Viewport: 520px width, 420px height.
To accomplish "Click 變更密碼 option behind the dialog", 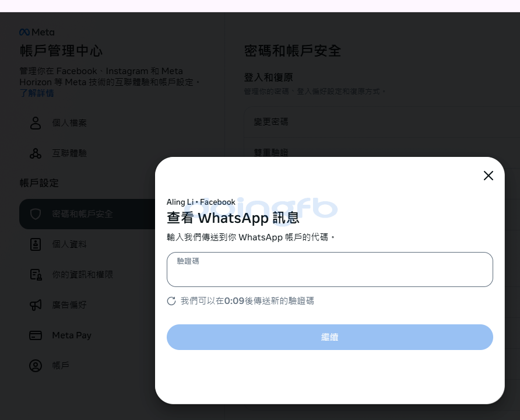I will (271, 122).
